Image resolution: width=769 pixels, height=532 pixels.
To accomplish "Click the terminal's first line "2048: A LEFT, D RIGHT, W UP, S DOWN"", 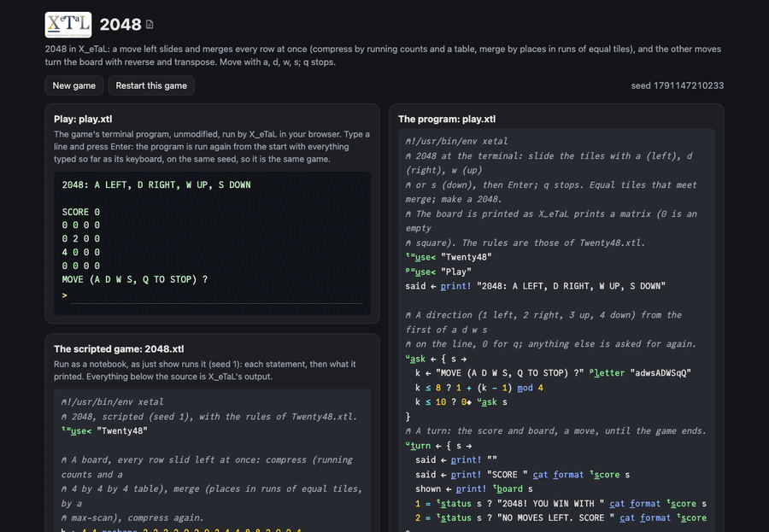I will tap(156, 184).
